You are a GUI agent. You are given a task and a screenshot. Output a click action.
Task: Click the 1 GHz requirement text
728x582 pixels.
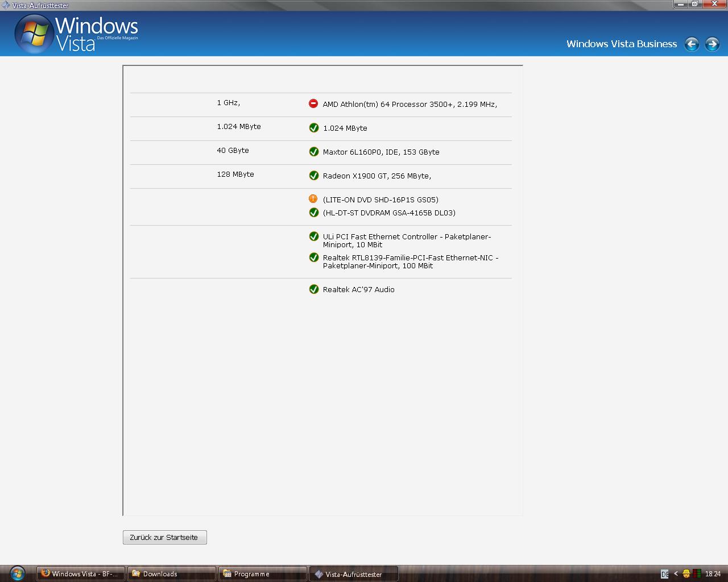[x=228, y=103]
